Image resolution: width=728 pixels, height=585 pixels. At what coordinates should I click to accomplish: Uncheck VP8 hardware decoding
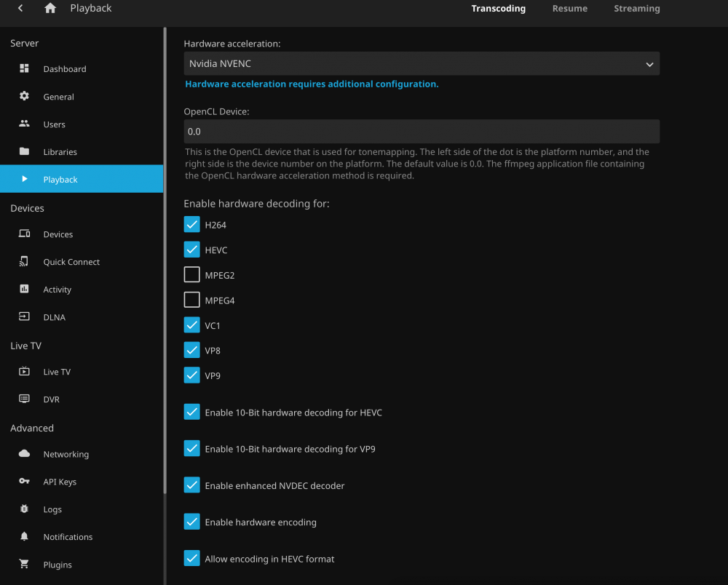(191, 350)
